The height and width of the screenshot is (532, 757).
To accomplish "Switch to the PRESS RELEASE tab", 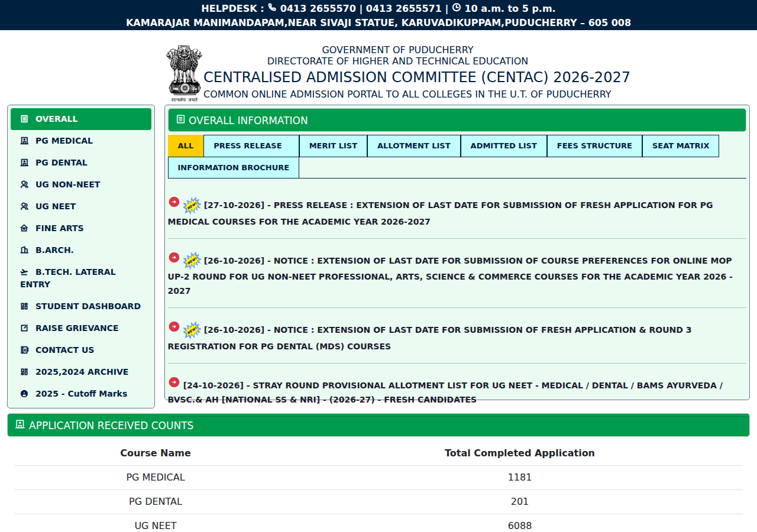I will (x=251, y=146).
